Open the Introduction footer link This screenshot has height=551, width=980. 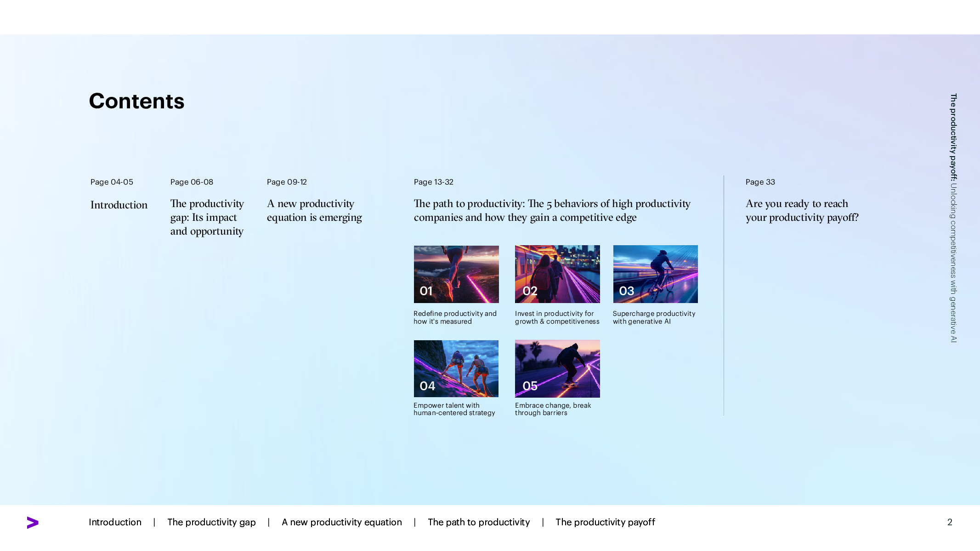(x=115, y=522)
